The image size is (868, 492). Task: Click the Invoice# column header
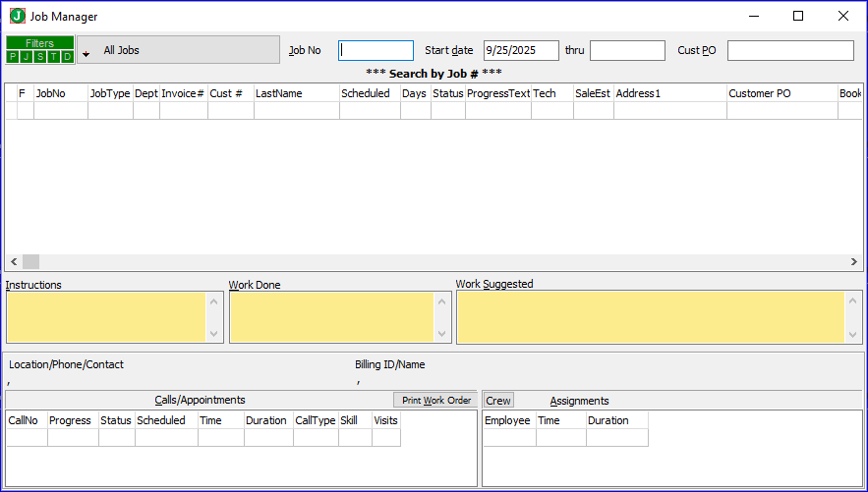[184, 93]
